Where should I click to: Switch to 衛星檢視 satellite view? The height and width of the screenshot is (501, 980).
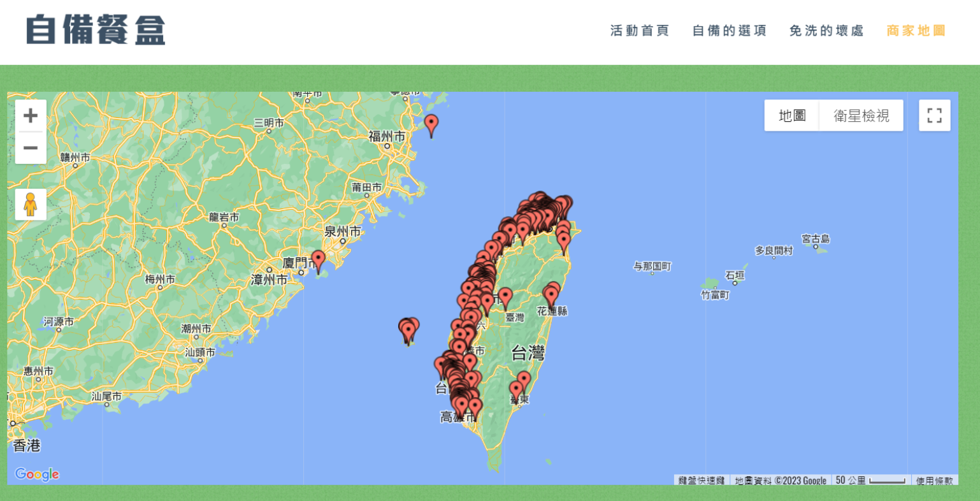click(861, 115)
